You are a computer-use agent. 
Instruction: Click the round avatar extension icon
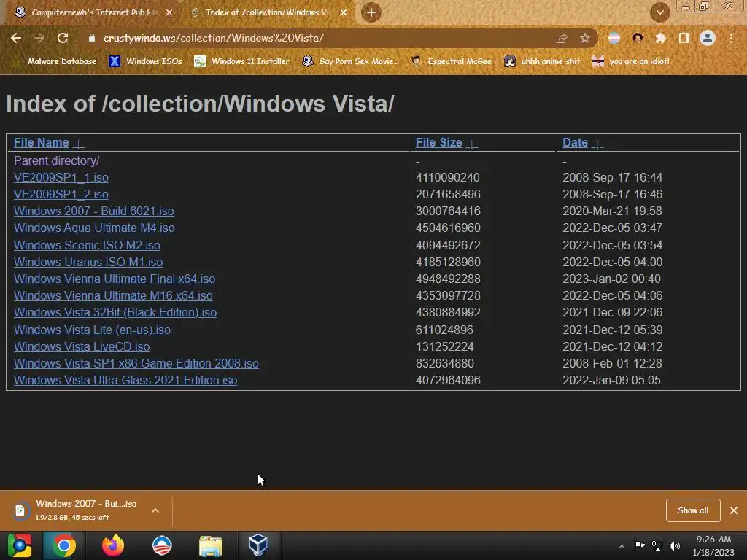click(638, 38)
